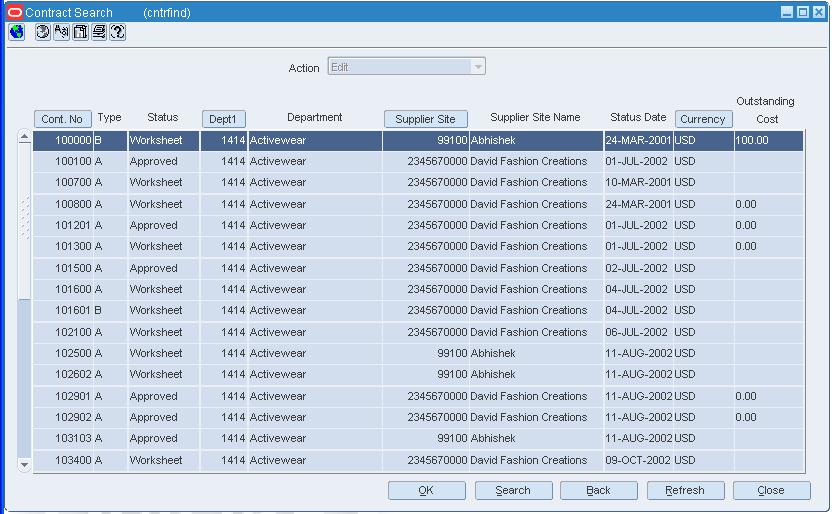Click the scrollbar down arrow
The height and width of the screenshot is (514, 832).
pyautogui.click(x=24, y=465)
